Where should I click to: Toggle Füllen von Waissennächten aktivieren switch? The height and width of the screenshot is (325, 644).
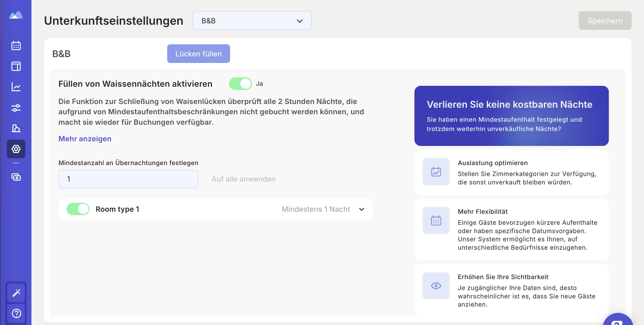point(240,84)
